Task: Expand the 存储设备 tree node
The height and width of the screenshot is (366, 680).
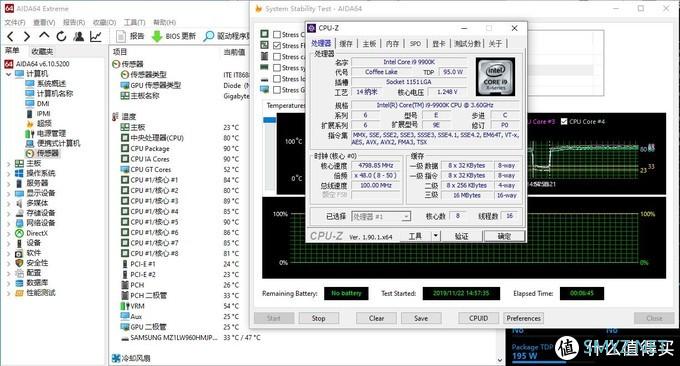Action: click(x=8, y=213)
